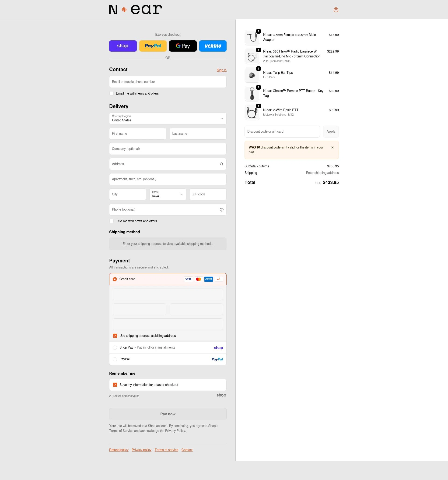Select Shop Pay as payment method

(115, 347)
